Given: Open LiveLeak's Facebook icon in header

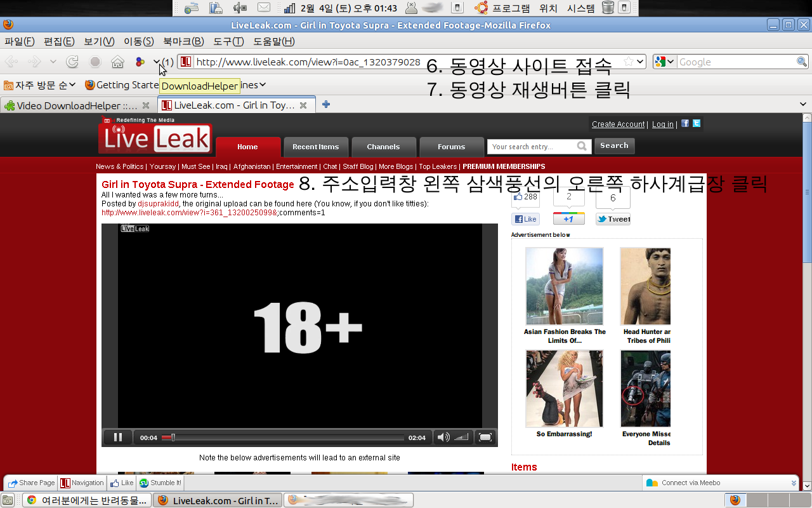Looking at the screenshot, I should [685, 123].
